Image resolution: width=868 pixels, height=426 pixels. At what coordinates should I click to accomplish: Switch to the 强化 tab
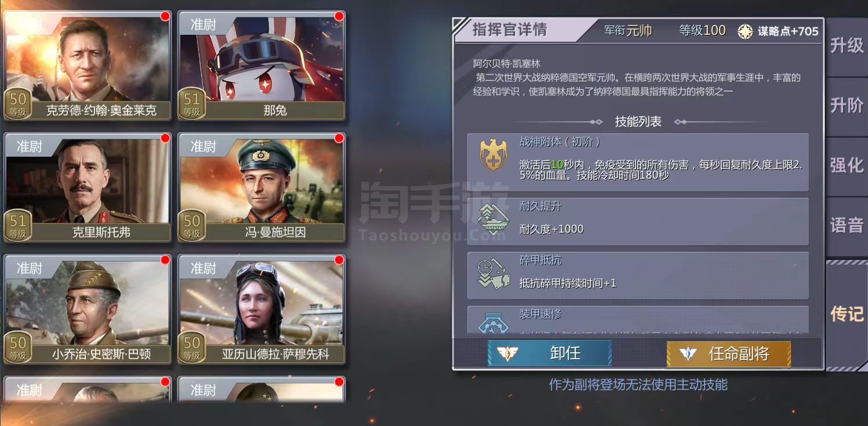point(847,165)
